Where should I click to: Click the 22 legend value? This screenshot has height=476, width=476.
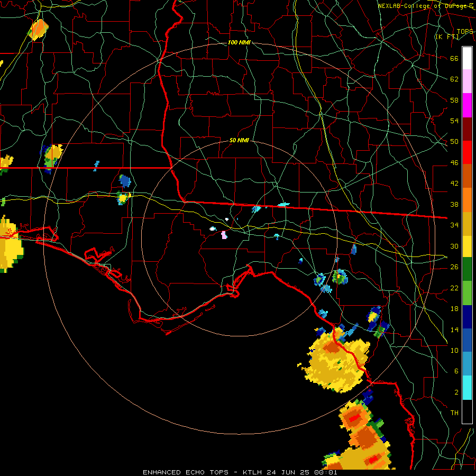(454, 288)
